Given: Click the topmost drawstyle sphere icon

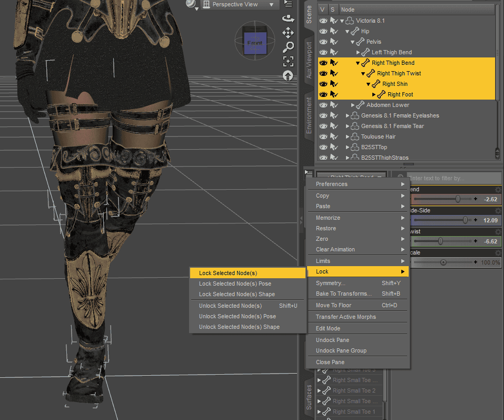Looking at the screenshot, I should (x=190, y=5).
